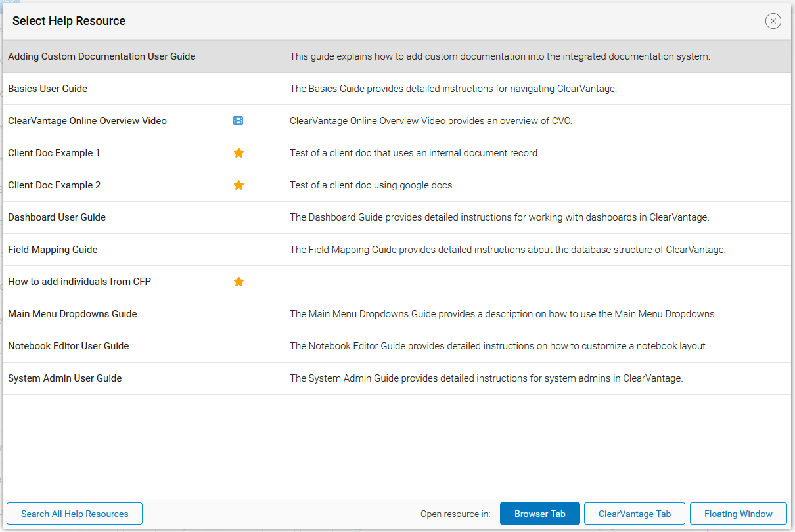Open Main Menu Dropdowns Guide

72,314
